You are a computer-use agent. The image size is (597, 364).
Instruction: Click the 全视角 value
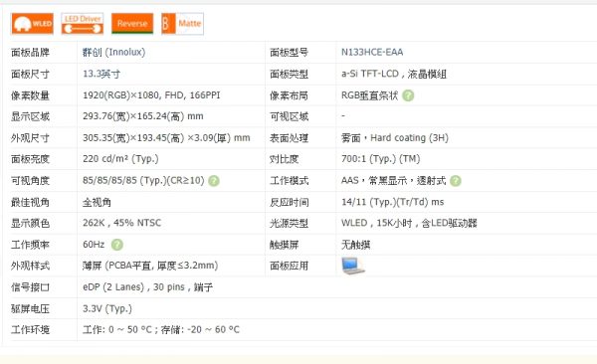(x=97, y=202)
